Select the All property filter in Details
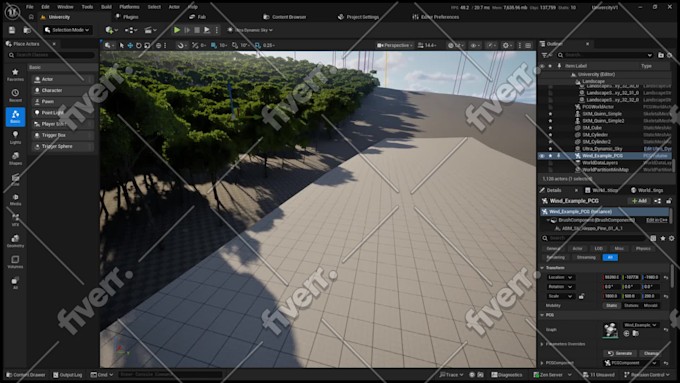Image resolution: width=680 pixels, height=383 pixels. point(610,257)
